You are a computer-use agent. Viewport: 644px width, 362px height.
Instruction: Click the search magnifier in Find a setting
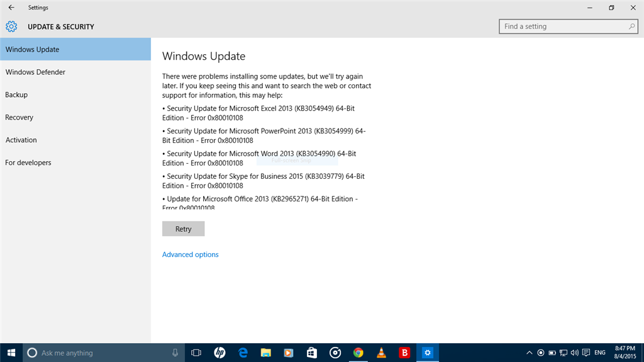click(x=631, y=26)
